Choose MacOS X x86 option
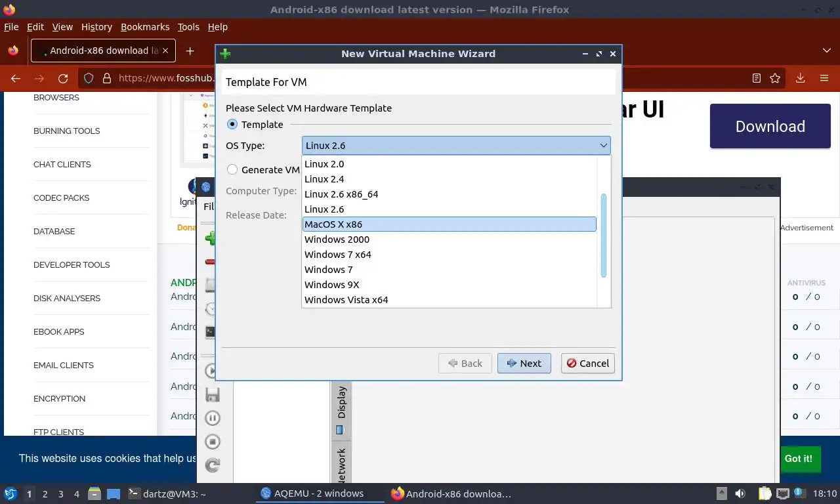This screenshot has width=840, height=504. tap(450, 224)
